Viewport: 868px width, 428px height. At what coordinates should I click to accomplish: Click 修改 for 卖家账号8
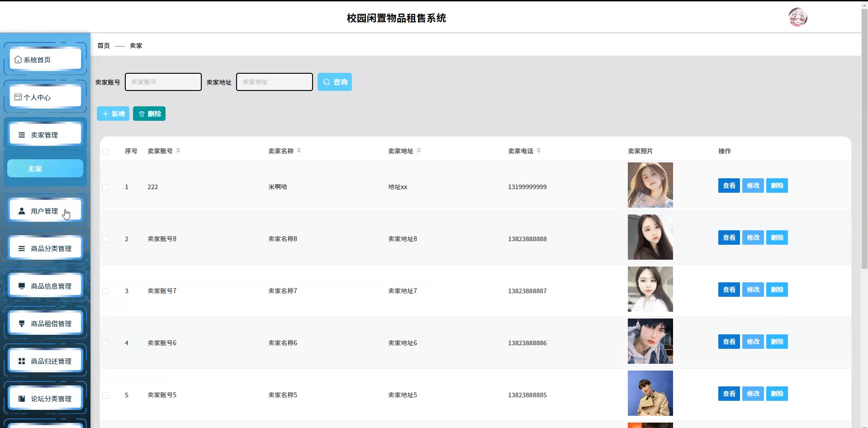(753, 238)
